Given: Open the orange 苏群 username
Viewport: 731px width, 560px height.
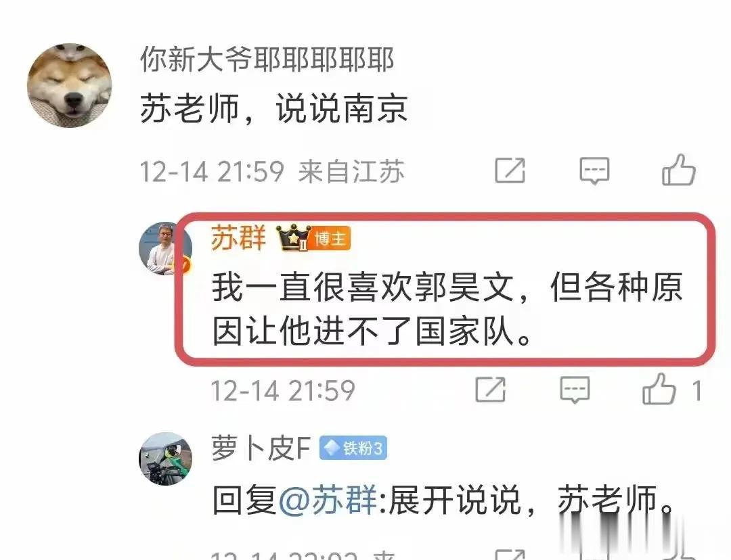Looking at the screenshot, I should tap(239, 238).
